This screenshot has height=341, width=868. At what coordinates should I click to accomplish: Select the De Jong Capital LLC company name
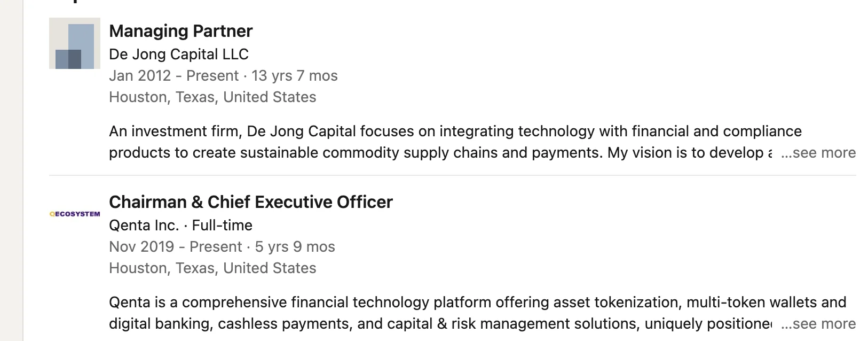pyautogui.click(x=179, y=54)
